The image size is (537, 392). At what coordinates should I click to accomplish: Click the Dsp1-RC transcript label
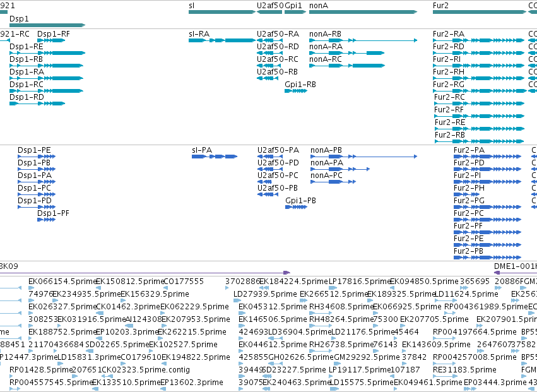(x=27, y=85)
